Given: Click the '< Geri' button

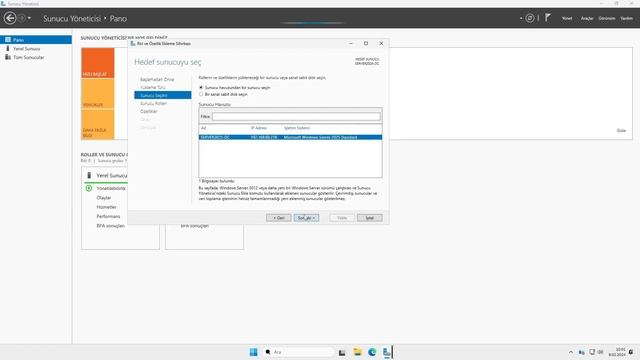Looking at the screenshot, I should (x=278, y=218).
